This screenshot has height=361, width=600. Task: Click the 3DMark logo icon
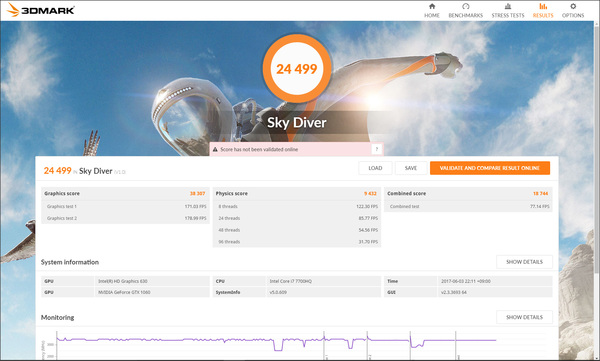tap(13, 10)
